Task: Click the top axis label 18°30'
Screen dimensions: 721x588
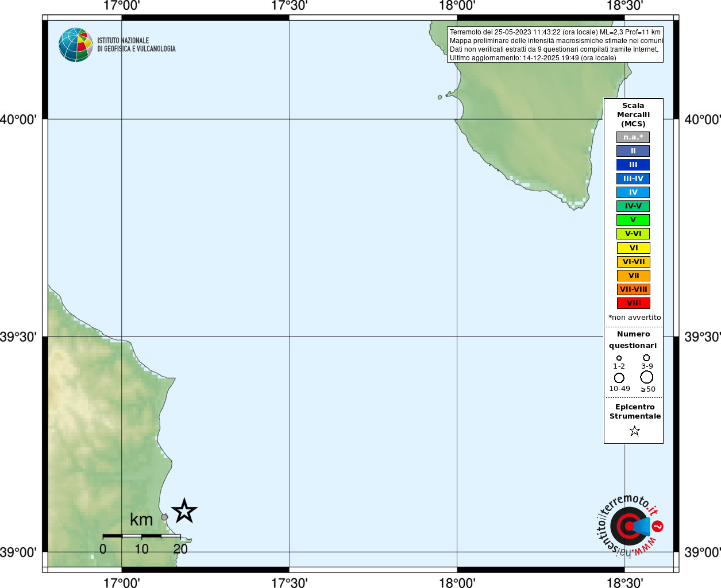Action: 624,6
